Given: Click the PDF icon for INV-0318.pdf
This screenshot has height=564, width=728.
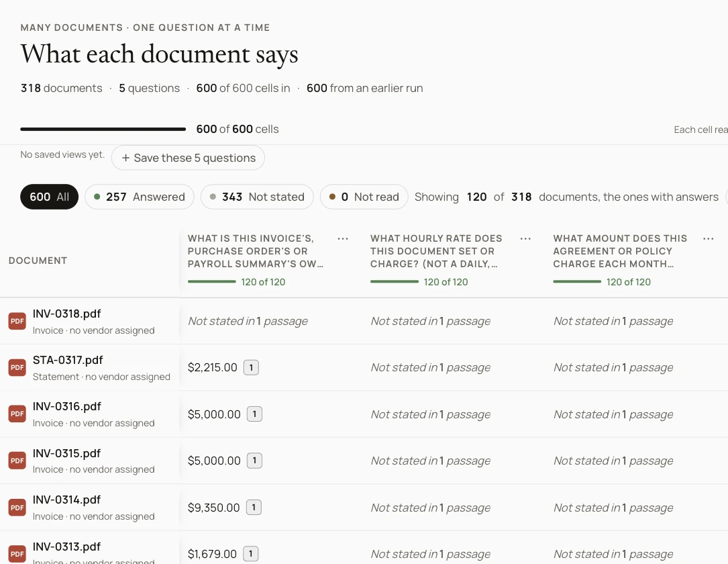Looking at the screenshot, I should (x=17, y=321).
